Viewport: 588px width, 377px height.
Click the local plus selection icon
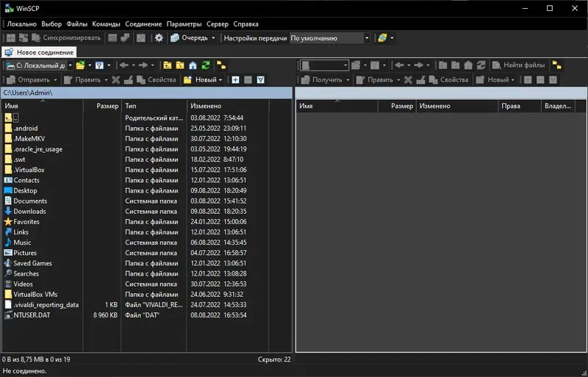(x=235, y=80)
